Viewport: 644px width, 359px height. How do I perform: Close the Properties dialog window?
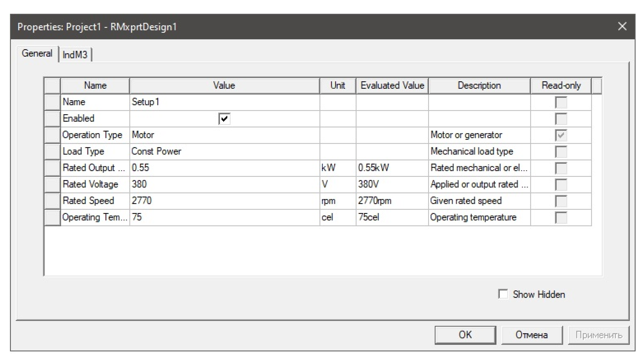622,26
